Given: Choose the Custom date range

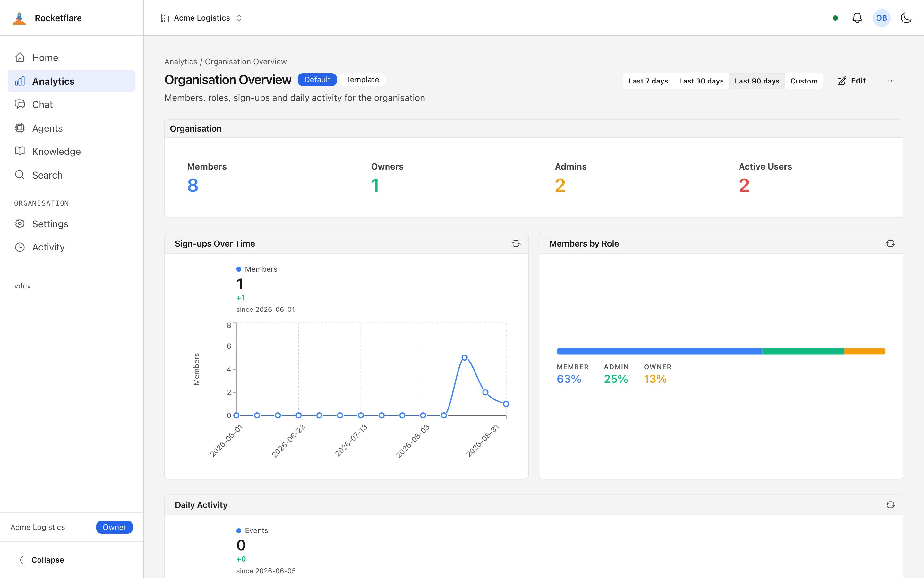Looking at the screenshot, I should (x=804, y=81).
